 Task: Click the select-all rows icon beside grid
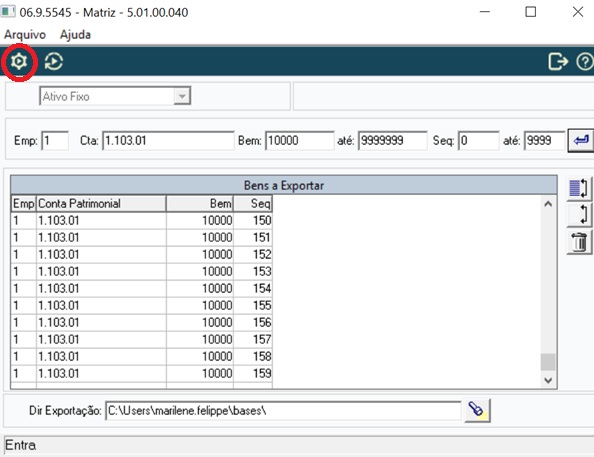click(x=579, y=188)
